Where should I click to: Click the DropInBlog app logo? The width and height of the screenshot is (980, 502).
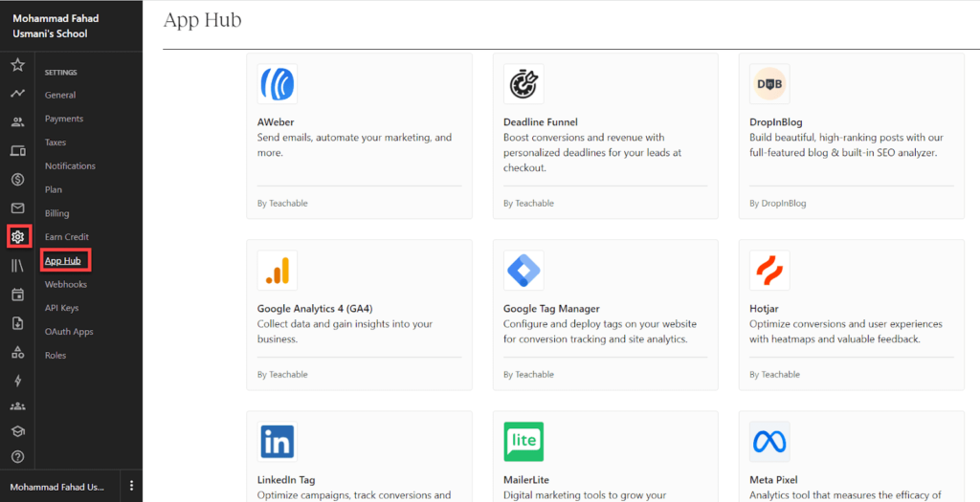click(769, 84)
